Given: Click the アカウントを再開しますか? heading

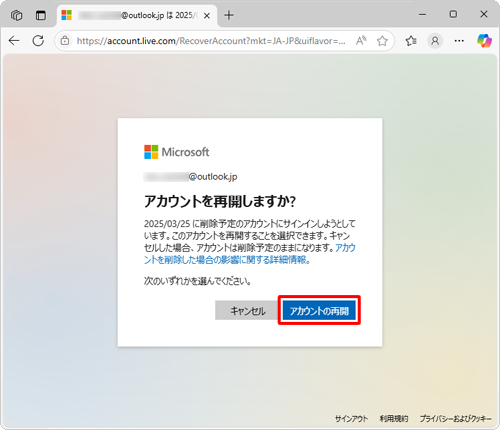Looking at the screenshot, I should (x=220, y=201).
